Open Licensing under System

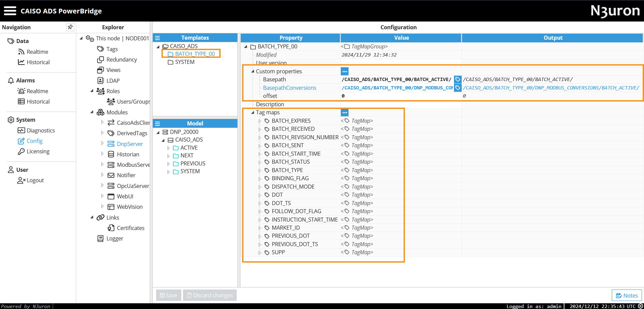(38, 151)
